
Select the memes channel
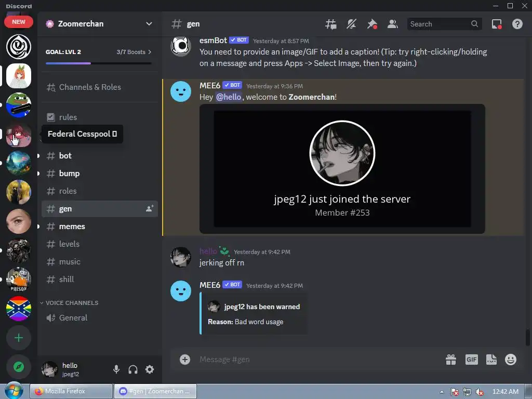pos(99,227)
